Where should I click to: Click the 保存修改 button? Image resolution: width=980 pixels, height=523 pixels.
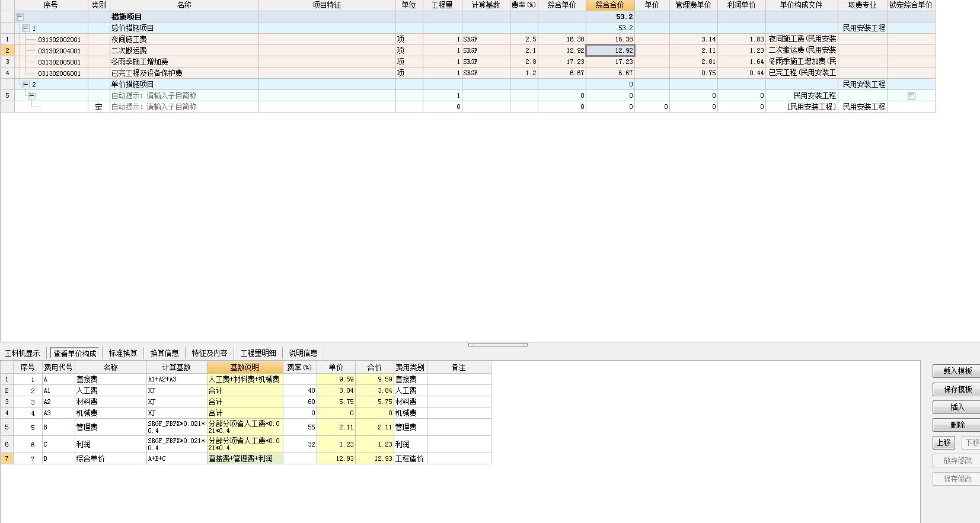click(x=956, y=479)
